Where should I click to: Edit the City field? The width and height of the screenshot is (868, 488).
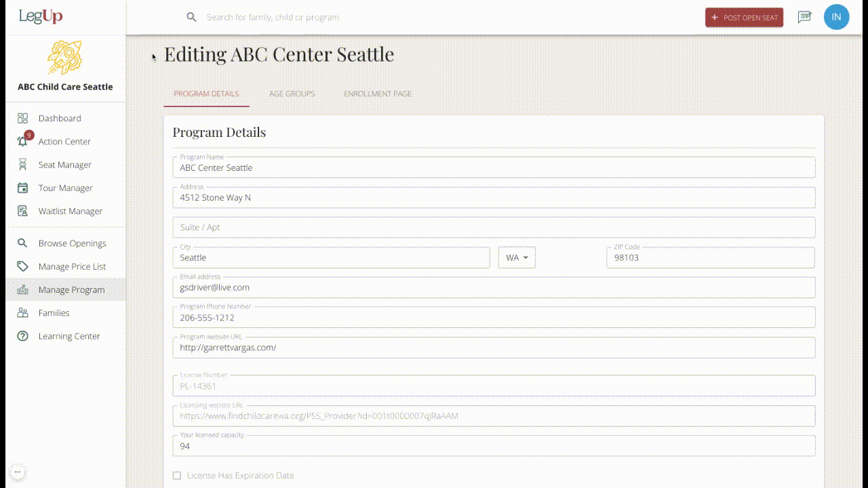tap(331, 258)
